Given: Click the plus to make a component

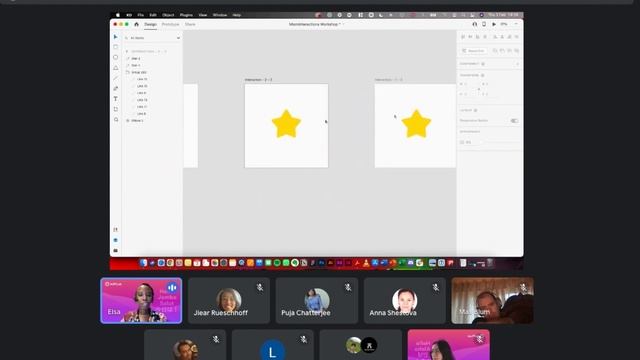Looking at the screenshot, I should coord(517,64).
